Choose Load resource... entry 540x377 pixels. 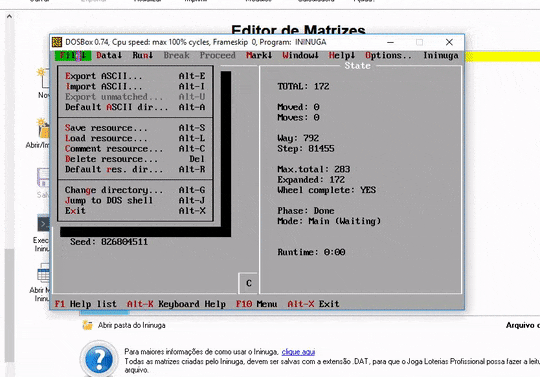[x=135, y=138]
